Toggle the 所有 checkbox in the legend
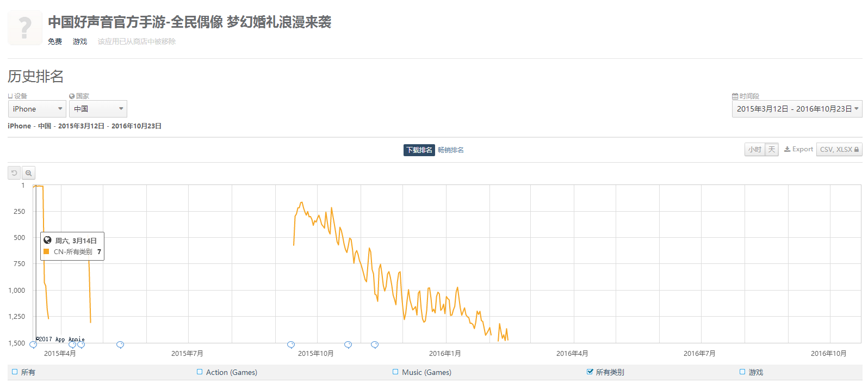Screen dimensions: 868x382 (x=15, y=372)
